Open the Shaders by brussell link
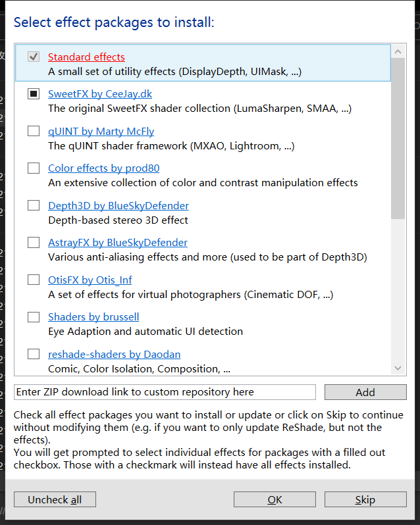 (93, 316)
